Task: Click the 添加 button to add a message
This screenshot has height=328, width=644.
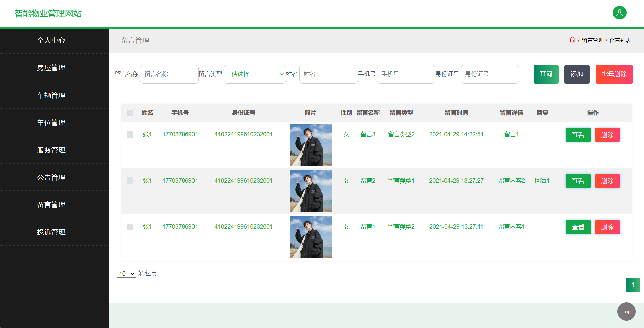Action: 576,74
